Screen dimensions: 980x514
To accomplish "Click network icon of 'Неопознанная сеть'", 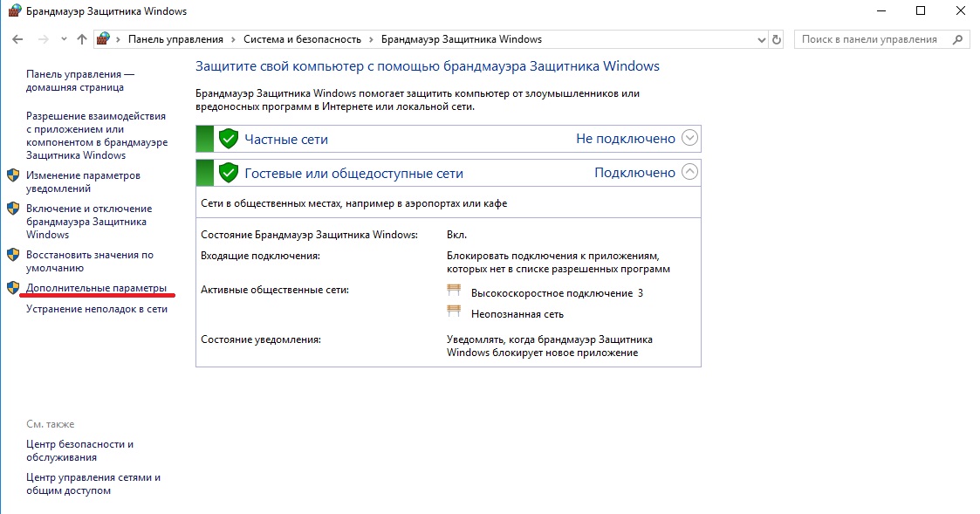I will [454, 312].
